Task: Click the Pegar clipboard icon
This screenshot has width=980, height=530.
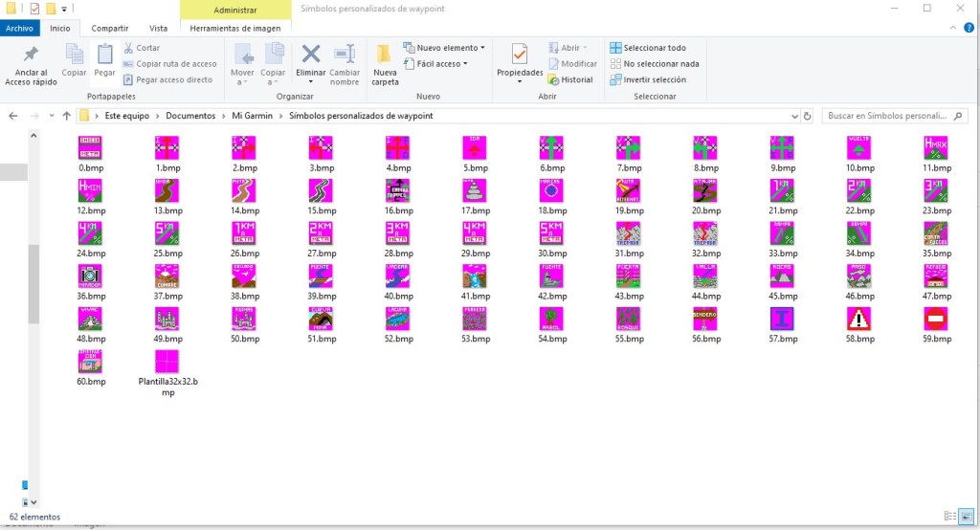Action: click(104, 55)
